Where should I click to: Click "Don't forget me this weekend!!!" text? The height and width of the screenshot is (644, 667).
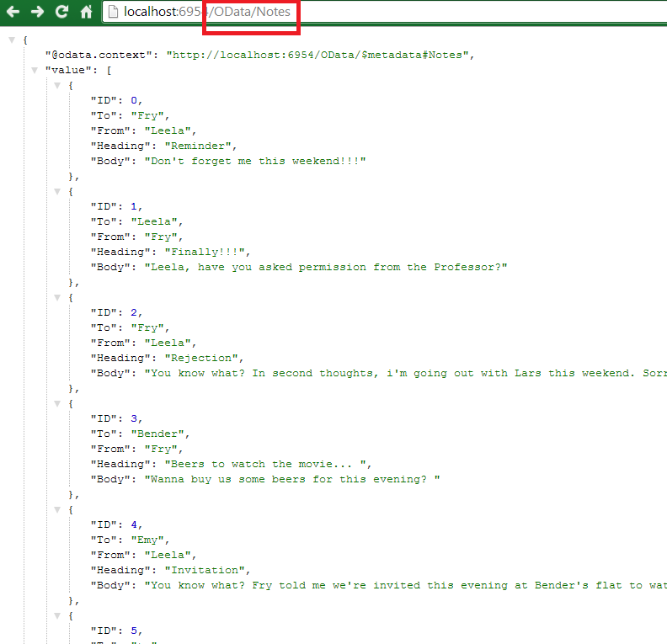255,161
